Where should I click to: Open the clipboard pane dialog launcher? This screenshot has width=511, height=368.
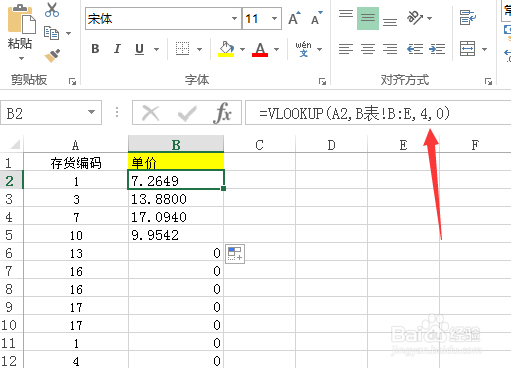(x=72, y=81)
